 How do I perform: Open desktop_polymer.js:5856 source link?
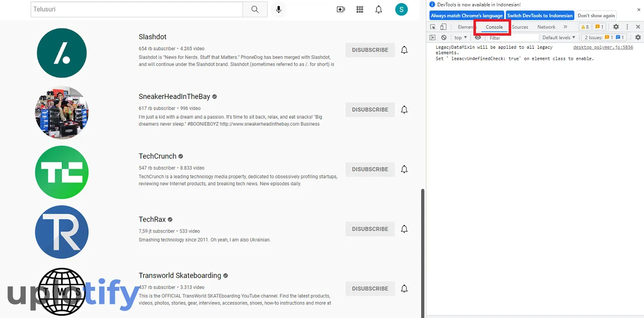(x=603, y=47)
